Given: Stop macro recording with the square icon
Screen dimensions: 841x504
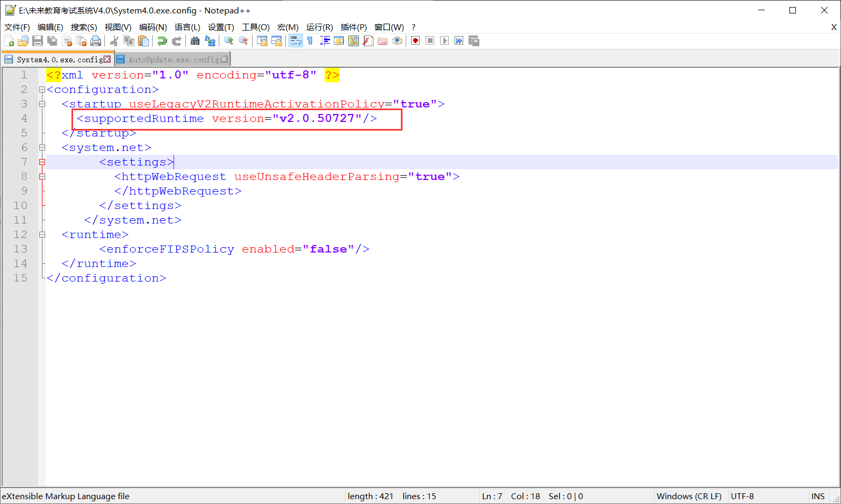Looking at the screenshot, I should (430, 41).
